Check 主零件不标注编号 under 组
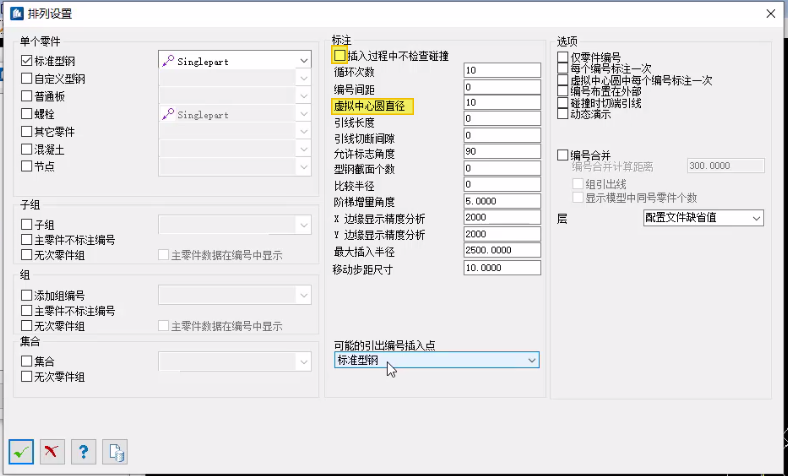 (x=27, y=311)
